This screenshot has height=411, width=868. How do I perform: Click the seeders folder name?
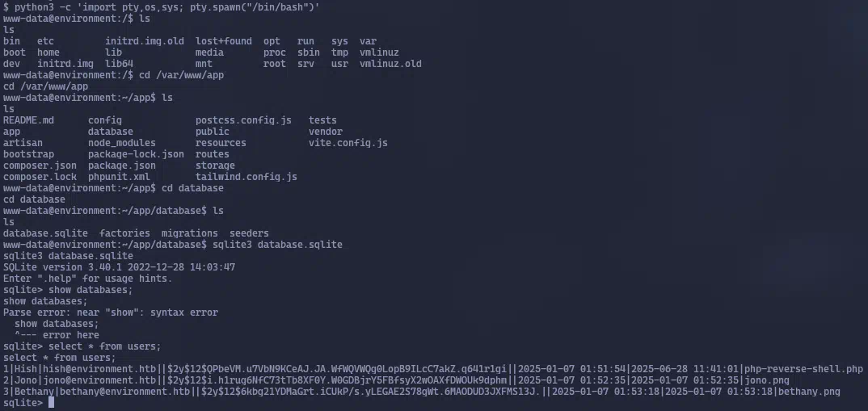[249, 233]
